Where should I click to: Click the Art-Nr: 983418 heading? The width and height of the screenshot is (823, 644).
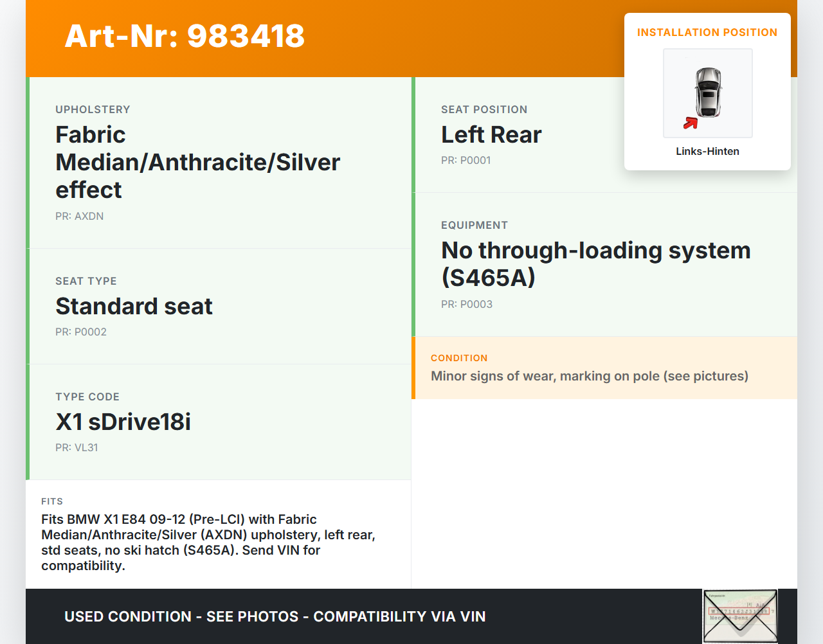(x=185, y=36)
